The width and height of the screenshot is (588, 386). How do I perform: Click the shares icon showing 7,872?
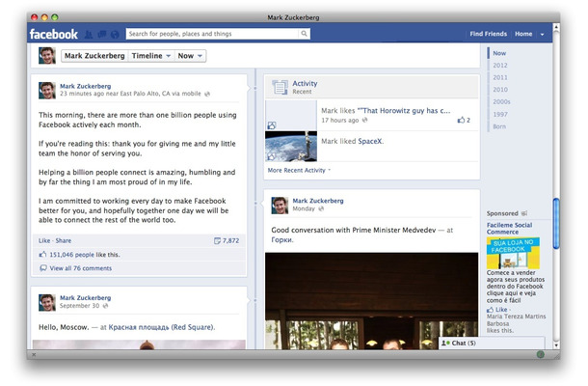tap(217, 240)
